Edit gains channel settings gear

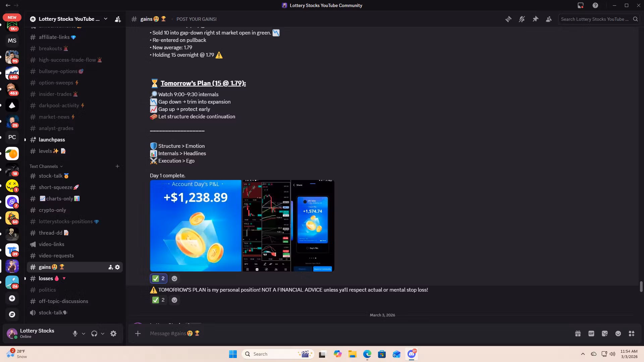[117, 267]
